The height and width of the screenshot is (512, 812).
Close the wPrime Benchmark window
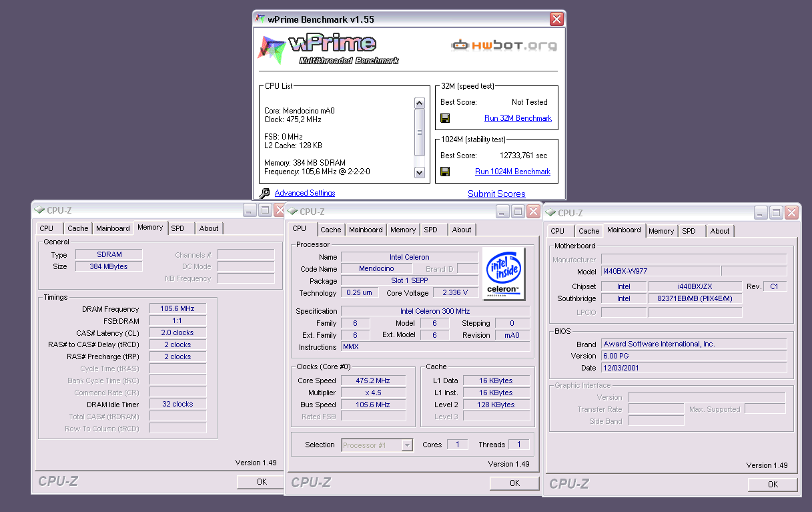click(556, 19)
